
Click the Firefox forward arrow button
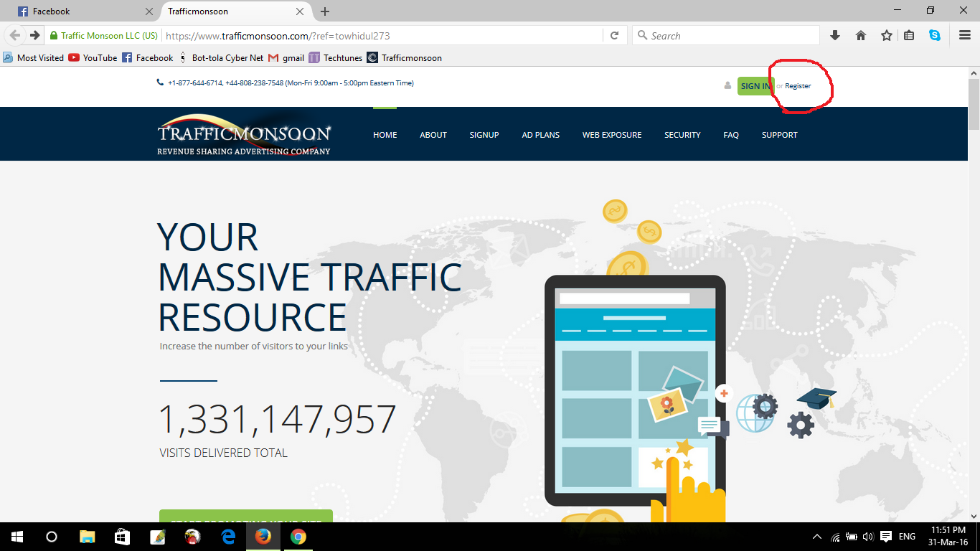(34, 35)
